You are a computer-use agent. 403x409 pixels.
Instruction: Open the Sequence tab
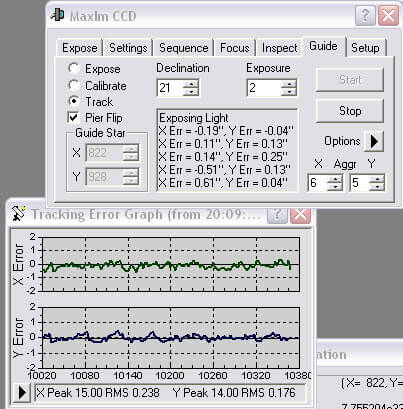tap(184, 48)
